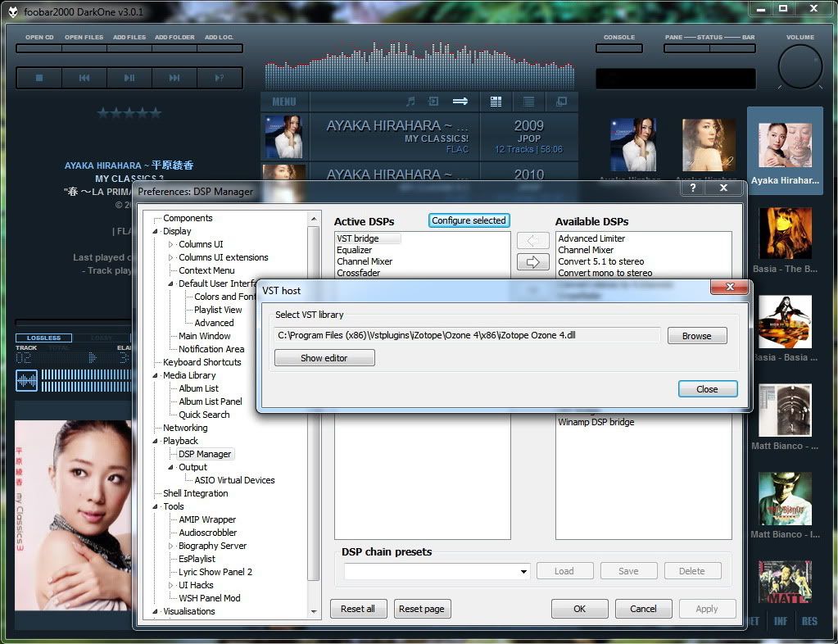
Task: Click the Play/Pause button
Action: (129, 78)
